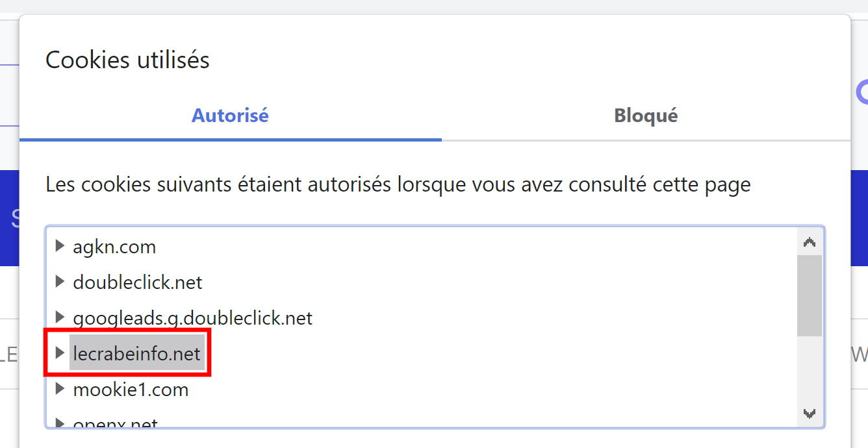Viewport: 868px width, 448px height.
Task: Click the highlighted lecrabeinfo.net entry
Action: click(137, 354)
